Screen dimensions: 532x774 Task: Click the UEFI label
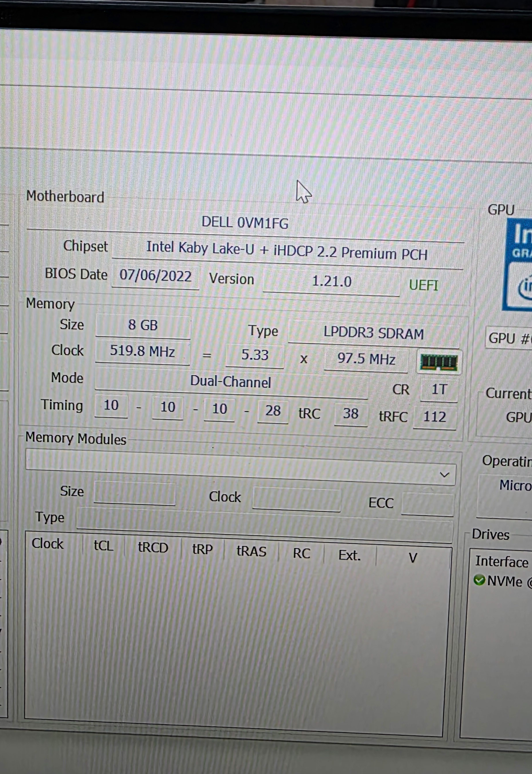coord(423,285)
